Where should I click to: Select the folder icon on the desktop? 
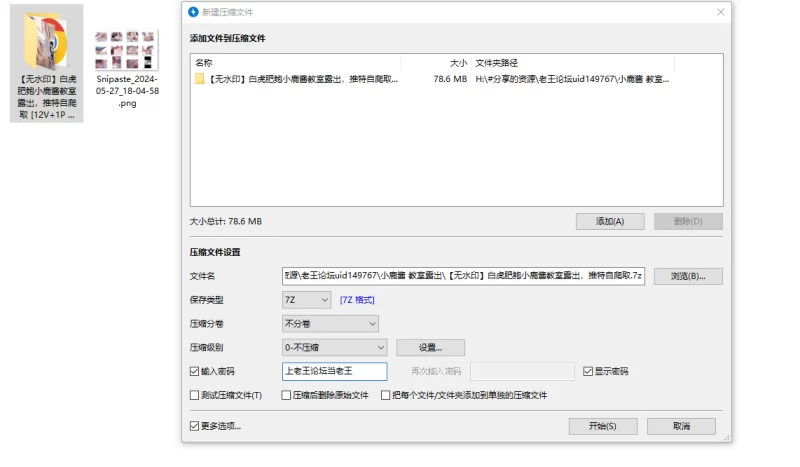(x=46, y=42)
